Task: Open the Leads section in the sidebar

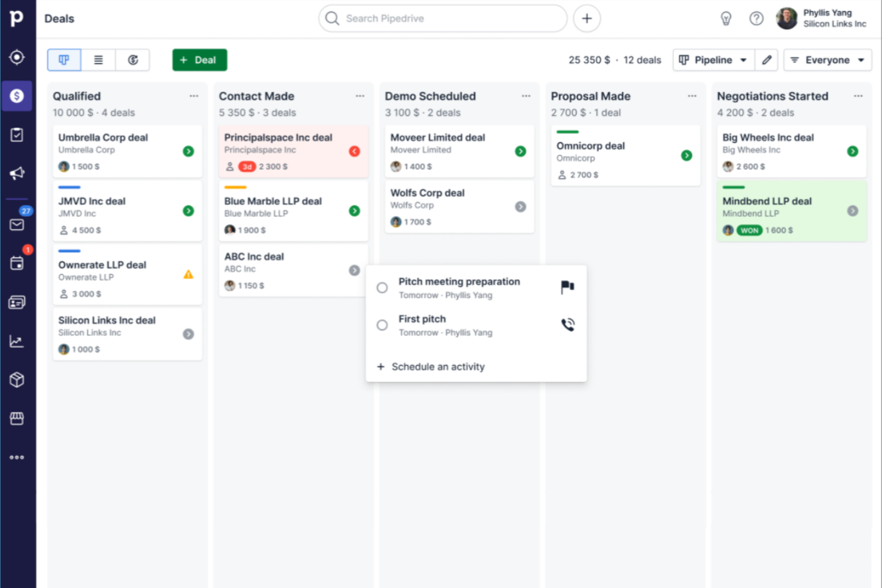Action: [x=17, y=57]
